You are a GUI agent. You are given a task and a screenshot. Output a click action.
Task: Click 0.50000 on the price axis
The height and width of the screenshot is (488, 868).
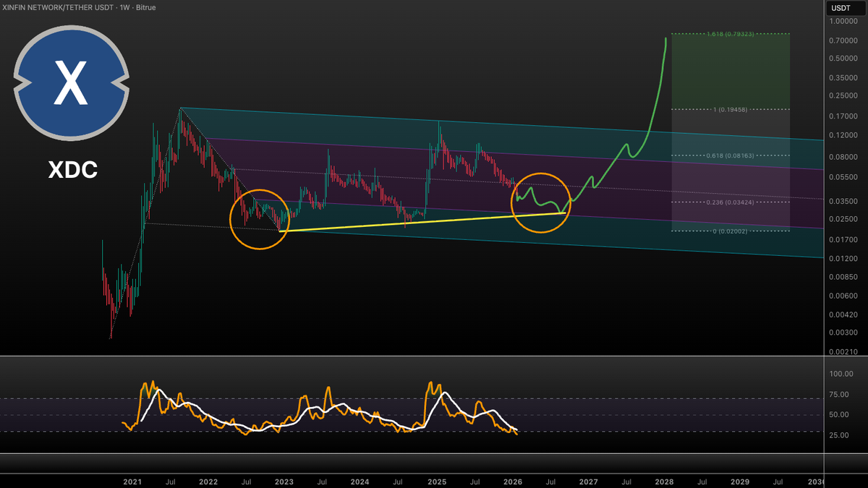coord(843,59)
